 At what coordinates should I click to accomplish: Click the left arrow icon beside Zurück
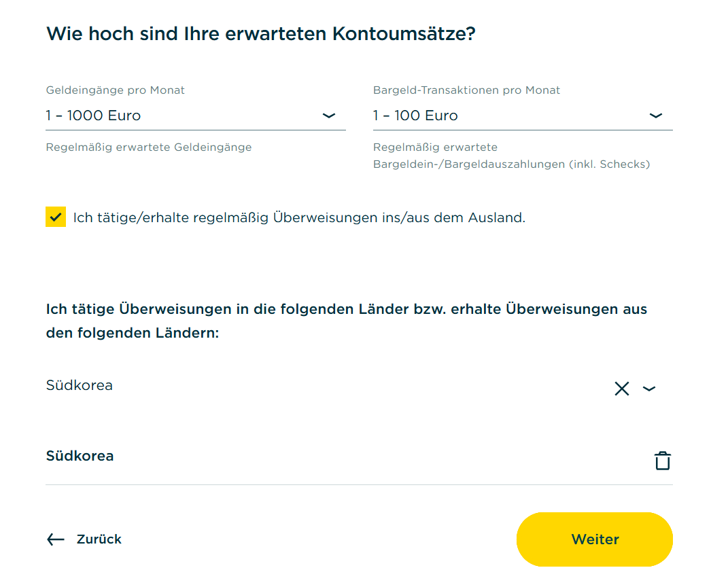(56, 539)
